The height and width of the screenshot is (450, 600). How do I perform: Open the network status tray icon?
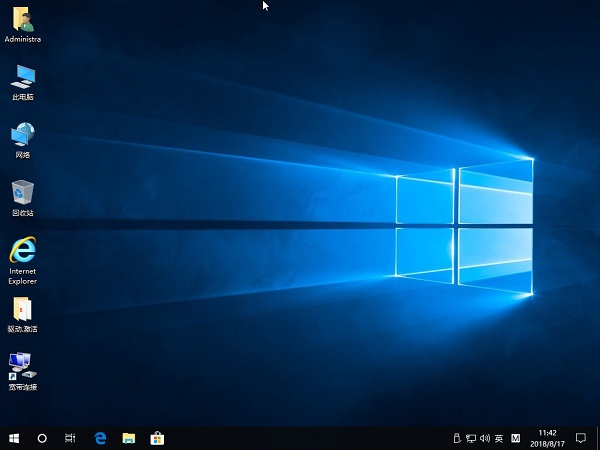470,438
